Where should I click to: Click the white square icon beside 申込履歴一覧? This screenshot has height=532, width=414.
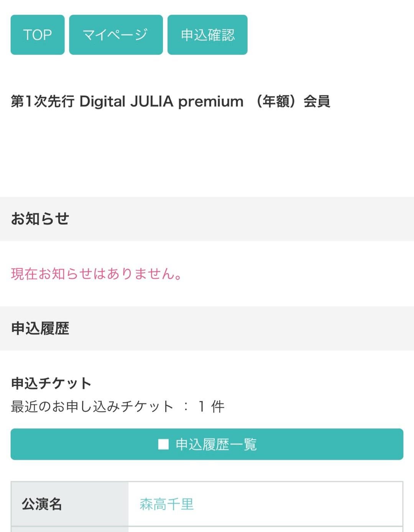pyautogui.click(x=163, y=444)
